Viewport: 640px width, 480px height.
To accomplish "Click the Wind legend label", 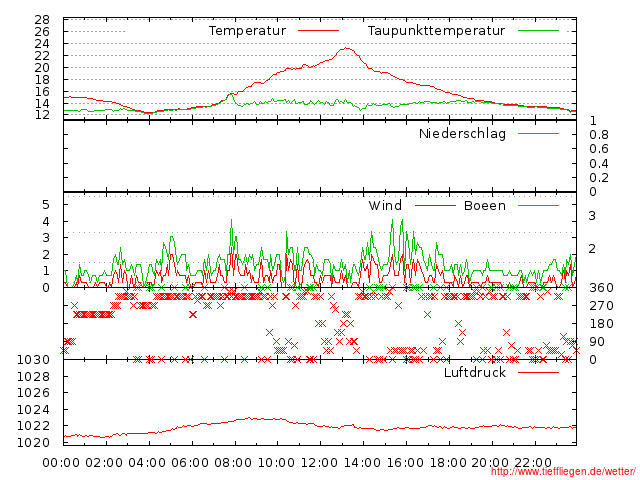I will tap(385, 205).
